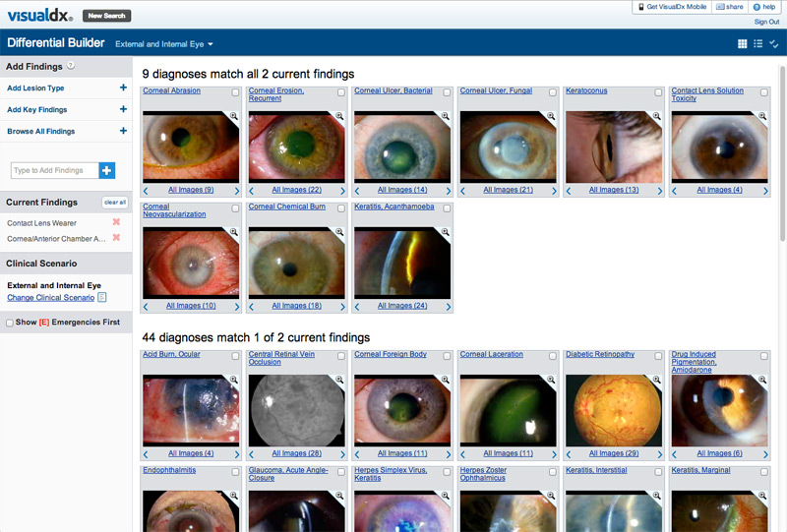The width and height of the screenshot is (787, 532).
Task: Click the blue plus button beside findings input
Action: pyautogui.click(x=107, y=171)
